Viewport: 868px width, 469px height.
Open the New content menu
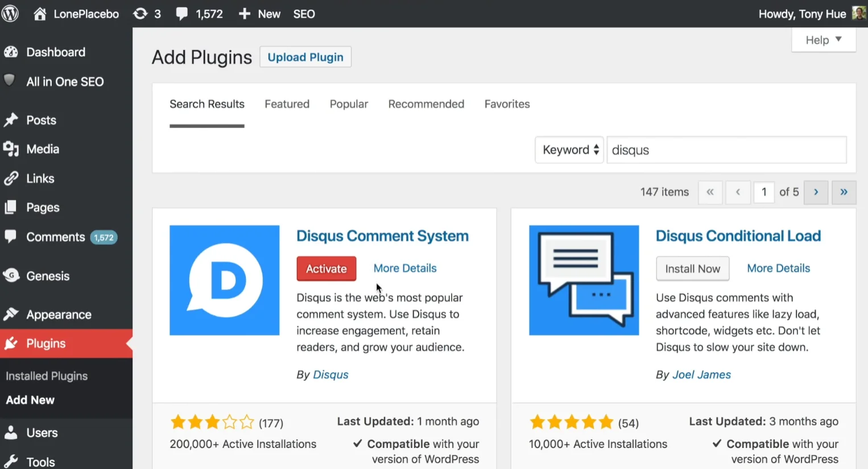pyautogui.click(x=260, y=14)
